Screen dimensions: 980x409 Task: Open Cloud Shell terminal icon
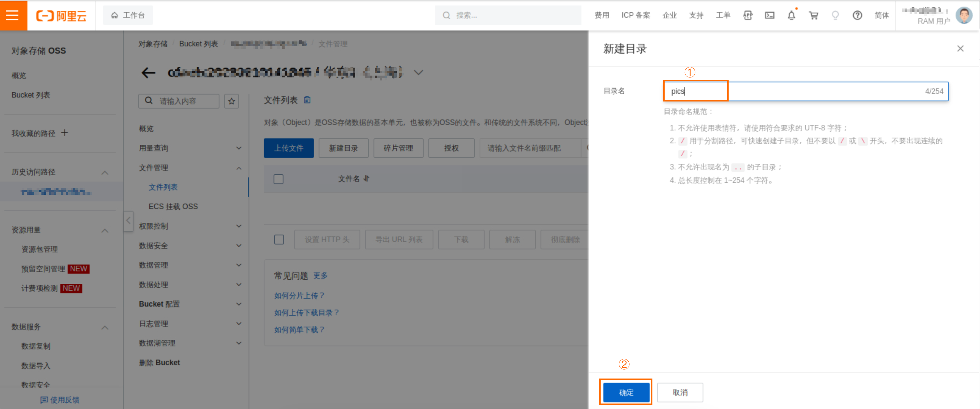pos(770,15)
